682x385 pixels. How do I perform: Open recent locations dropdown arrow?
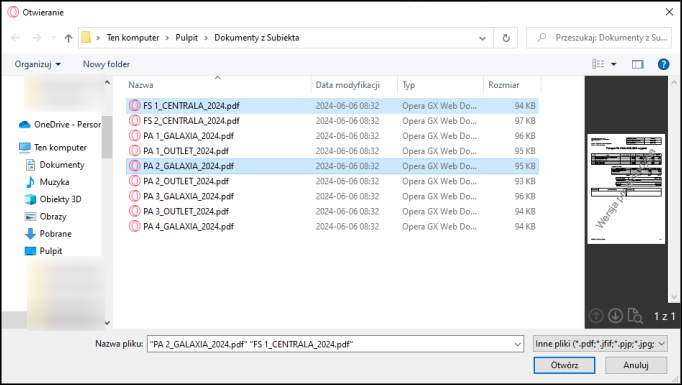[x=53, y=38]
